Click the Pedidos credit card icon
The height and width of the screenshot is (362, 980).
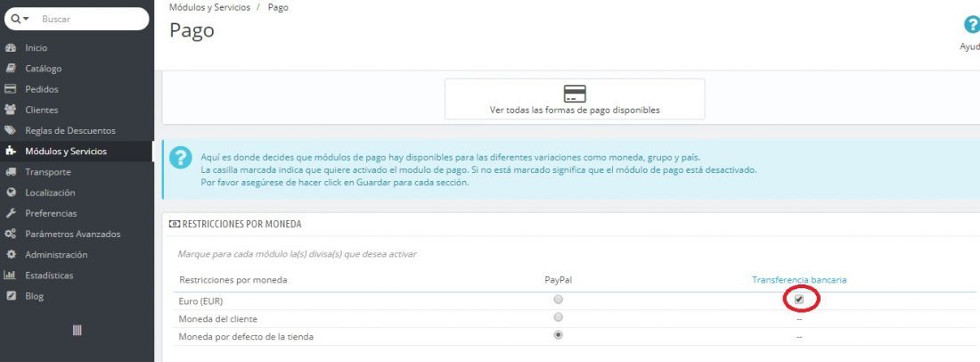pos(10,89)
